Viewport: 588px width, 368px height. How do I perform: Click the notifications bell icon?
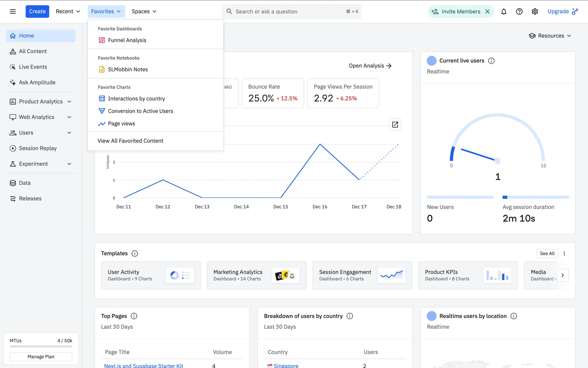click(503, 11)
